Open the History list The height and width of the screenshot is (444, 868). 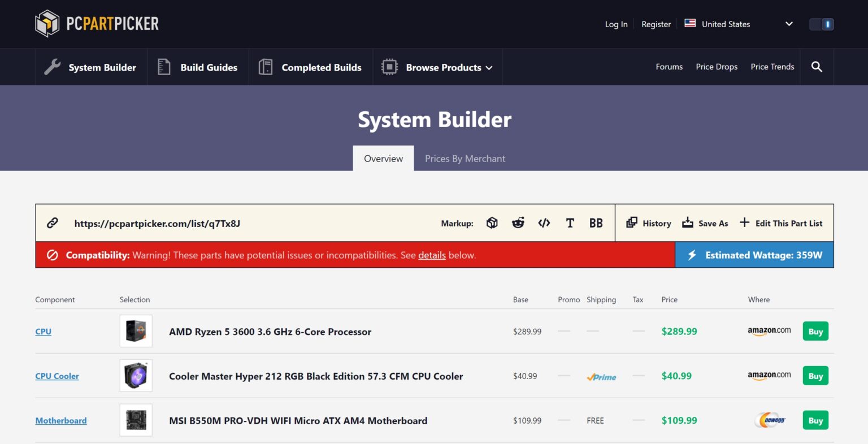tap(649, 223)
